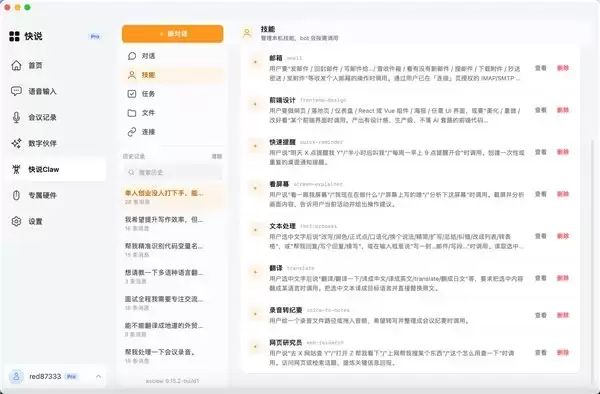Open history item 帮我精准识别代码变量名
The width and height of the screenshot is (600, 394).
point(173,250)
